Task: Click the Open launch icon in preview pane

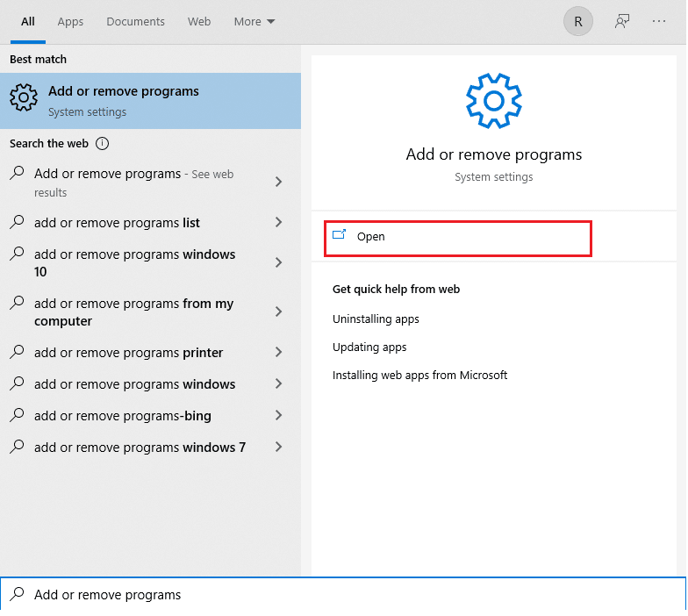Action: 339,234
